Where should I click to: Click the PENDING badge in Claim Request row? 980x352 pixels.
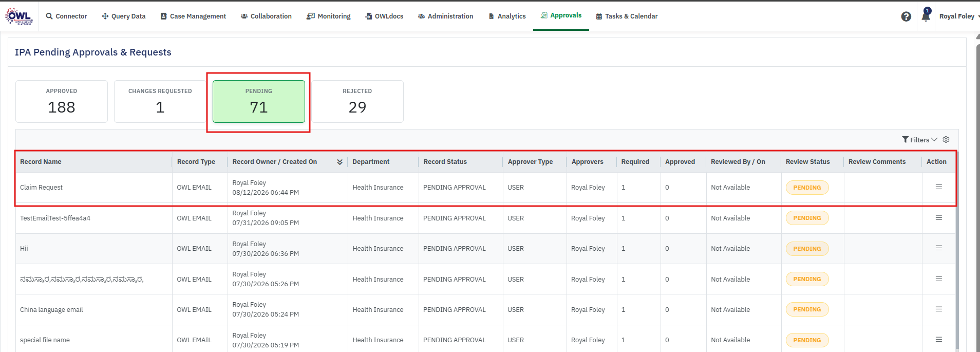tap(807, 188)
